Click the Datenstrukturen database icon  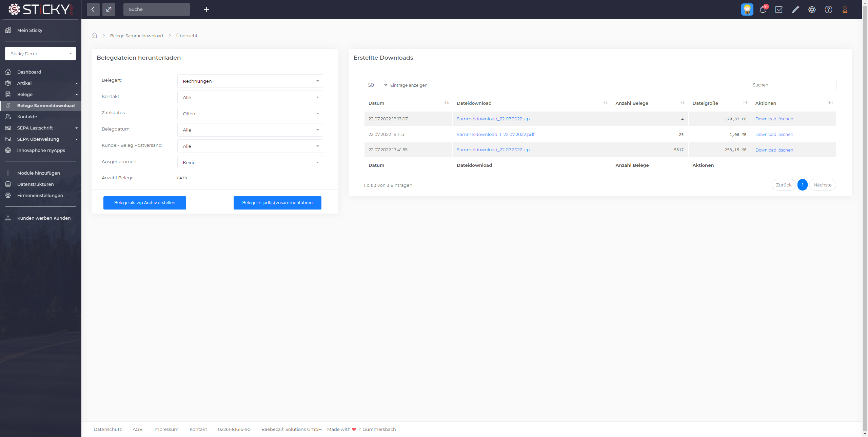coord(8,184)
